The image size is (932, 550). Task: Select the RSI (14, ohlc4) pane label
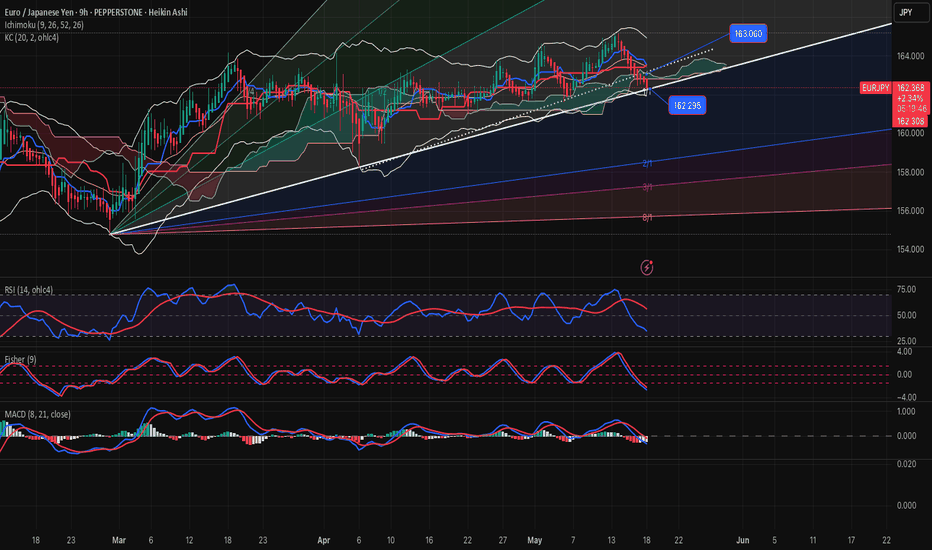click(x=29, y=290)
